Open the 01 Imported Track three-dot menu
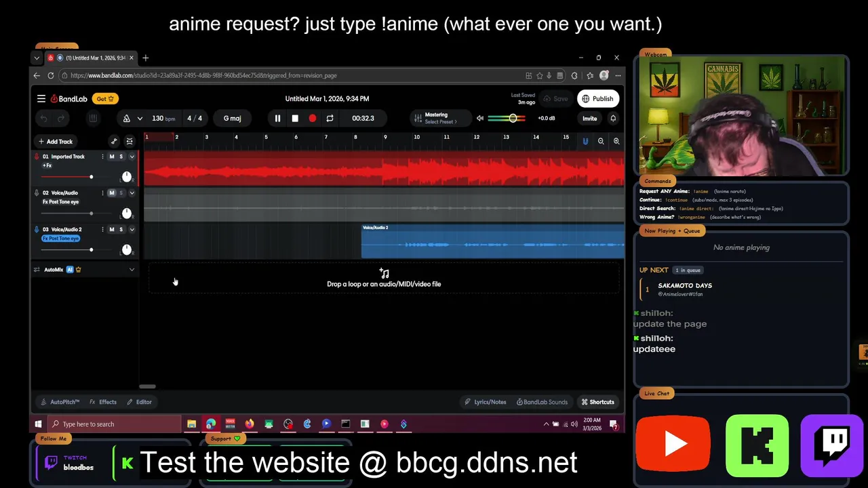Screen dimensions: 868x488 (x=102, y=157)
